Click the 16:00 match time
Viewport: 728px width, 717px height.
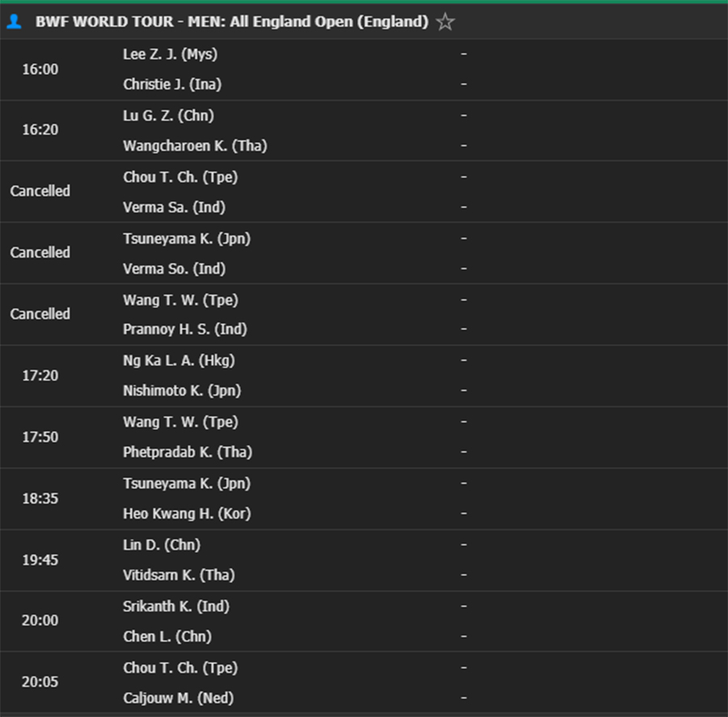(40, 70)
